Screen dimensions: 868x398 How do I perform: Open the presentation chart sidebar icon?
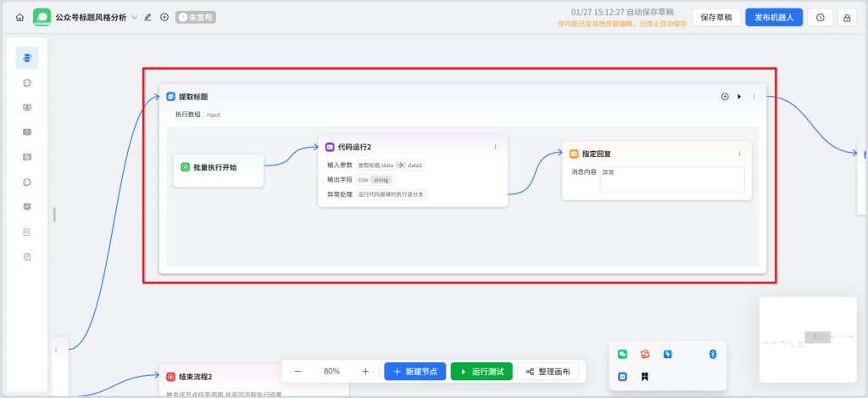27,207
